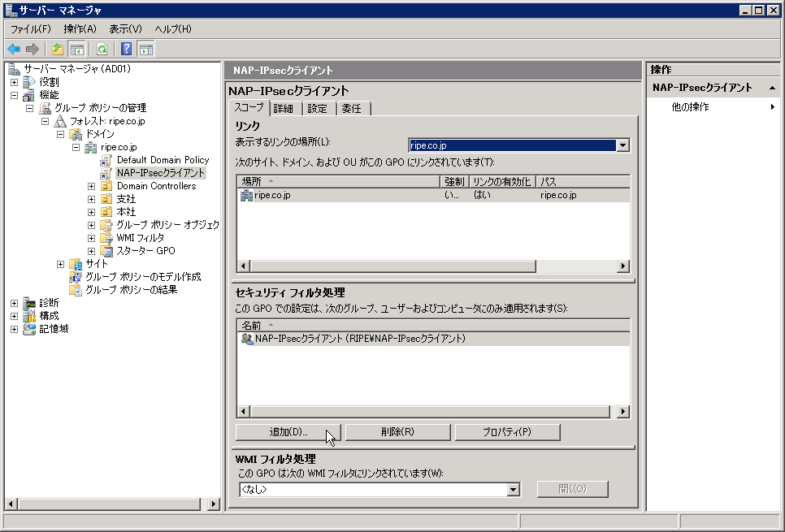Viewport: 785px width, 532px height.
Task: Click right arrow of links list scrollbar
Action: [623, 266]
